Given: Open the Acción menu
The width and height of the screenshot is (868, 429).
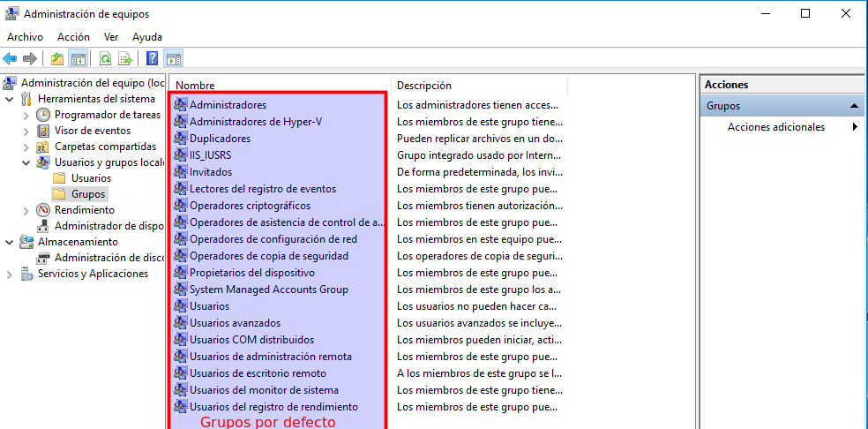Looking at the screenshot, I should pos(73,37).
